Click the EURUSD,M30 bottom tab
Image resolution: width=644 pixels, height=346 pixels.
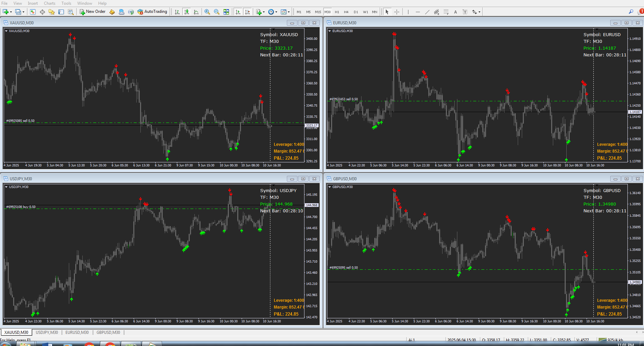(x=77, y=332)
